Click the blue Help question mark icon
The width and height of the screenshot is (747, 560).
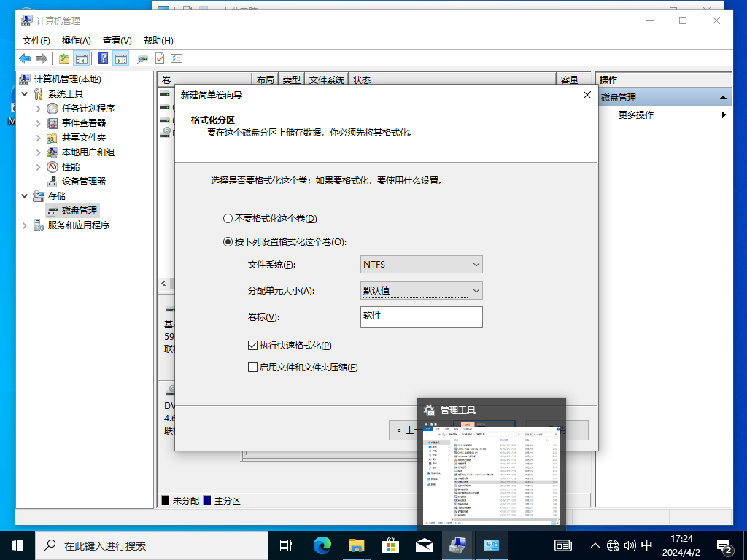point(104,58)
